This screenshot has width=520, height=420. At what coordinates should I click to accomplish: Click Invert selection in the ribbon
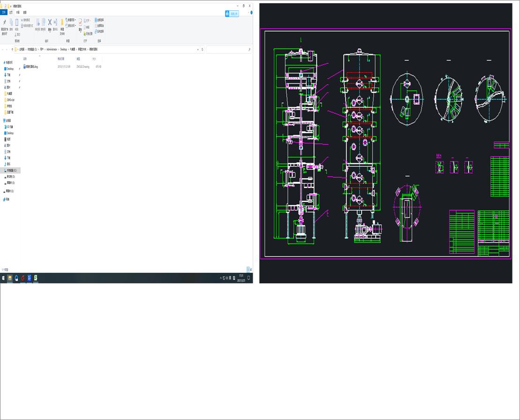pyautogui.click(x=99, y=31)
